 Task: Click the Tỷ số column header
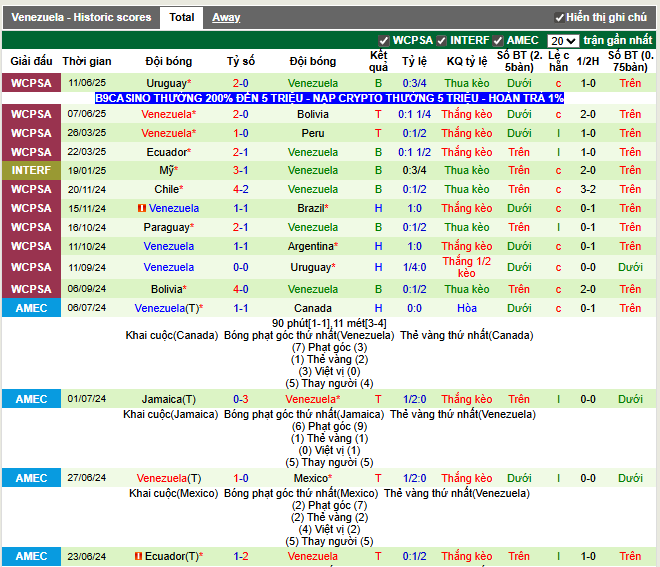[241, 61]
